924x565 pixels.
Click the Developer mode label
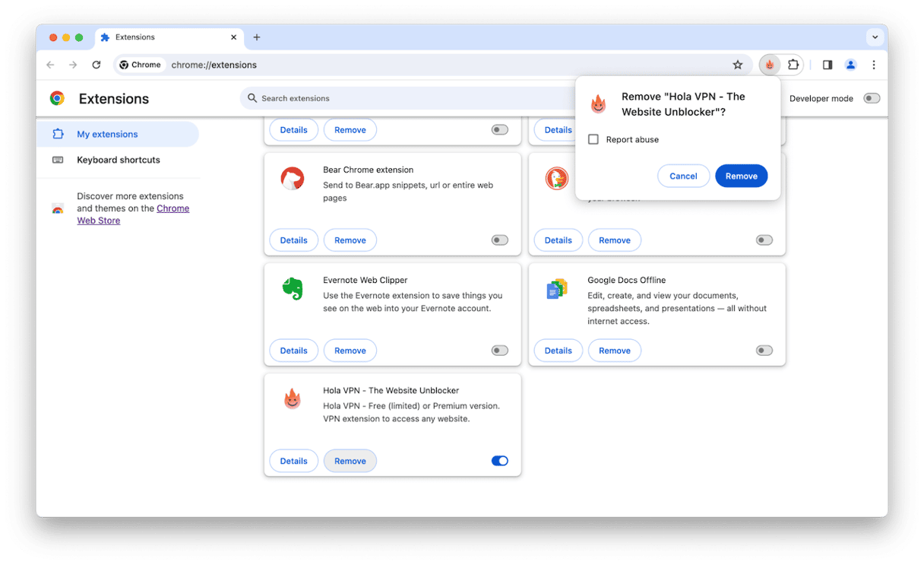(821, 98)
